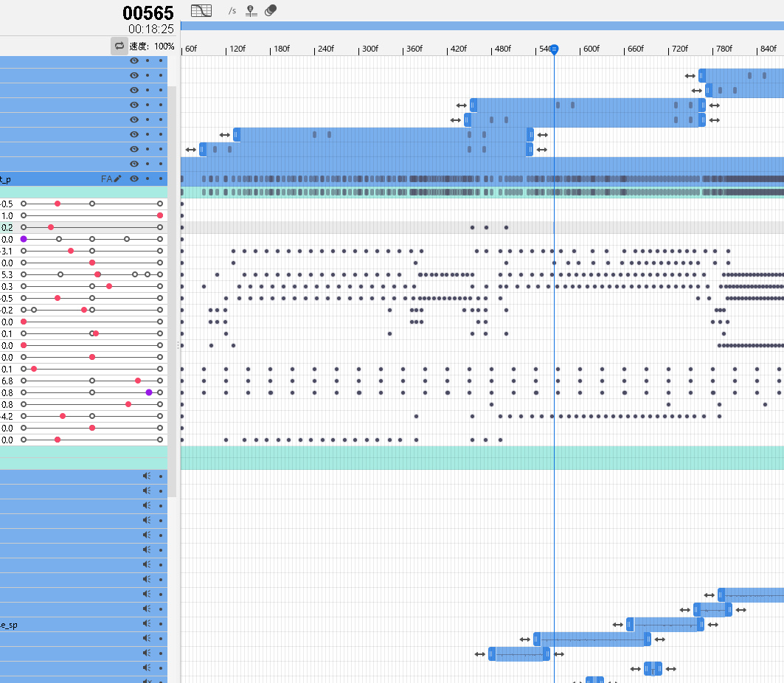Click the 0.3 parameter value
The image size is (784, 683).
7,286
